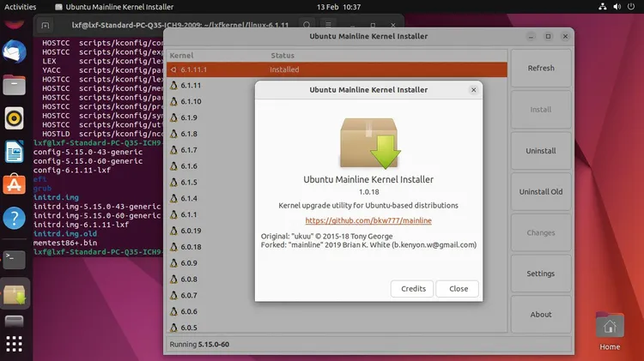Select the Tux icon beside kernel 6.0.7

coord(173,295)
